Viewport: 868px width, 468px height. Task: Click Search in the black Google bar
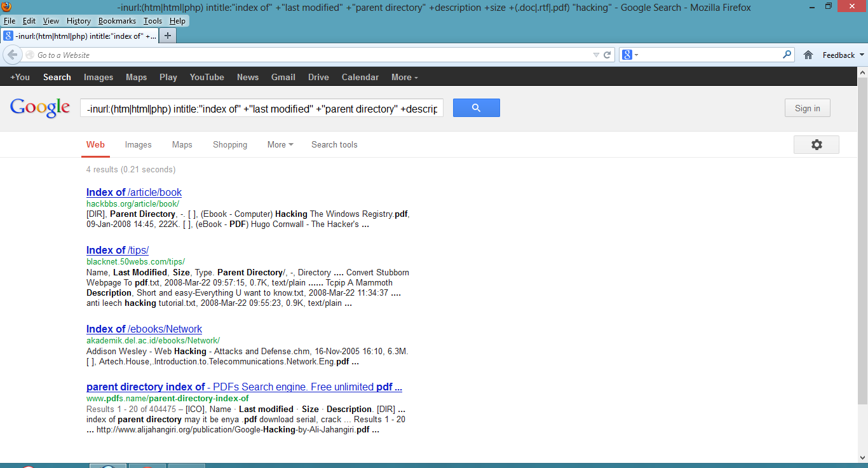57,77
